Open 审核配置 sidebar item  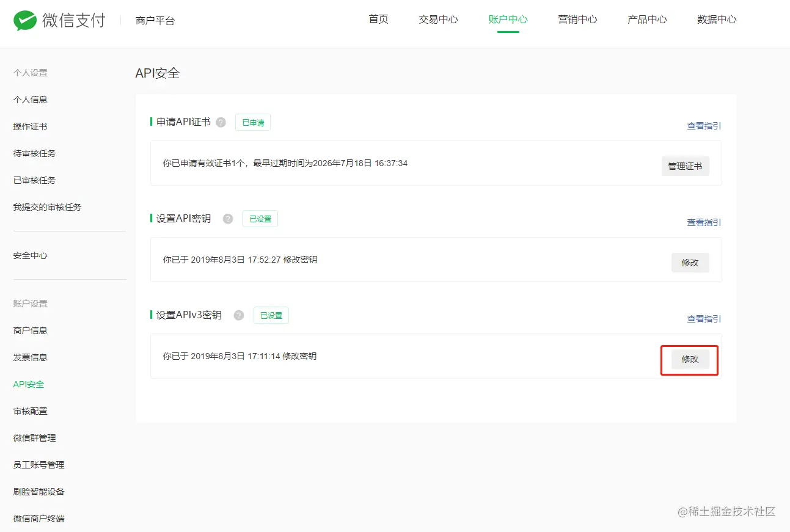31,411
